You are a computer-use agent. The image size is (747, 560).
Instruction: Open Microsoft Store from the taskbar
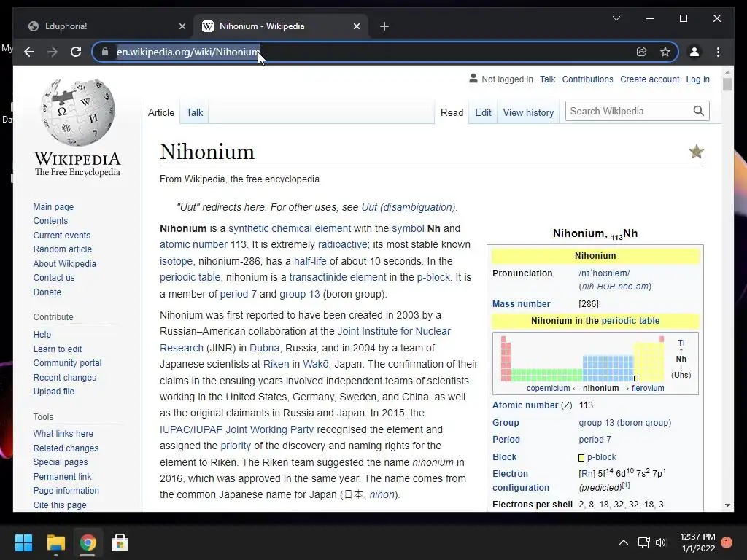tap(120, 542)
